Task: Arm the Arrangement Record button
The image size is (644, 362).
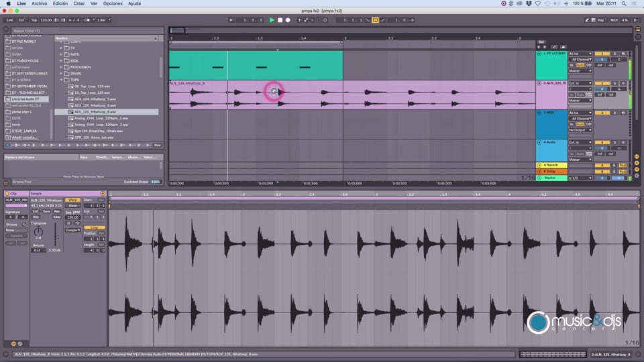Action: 288,19
